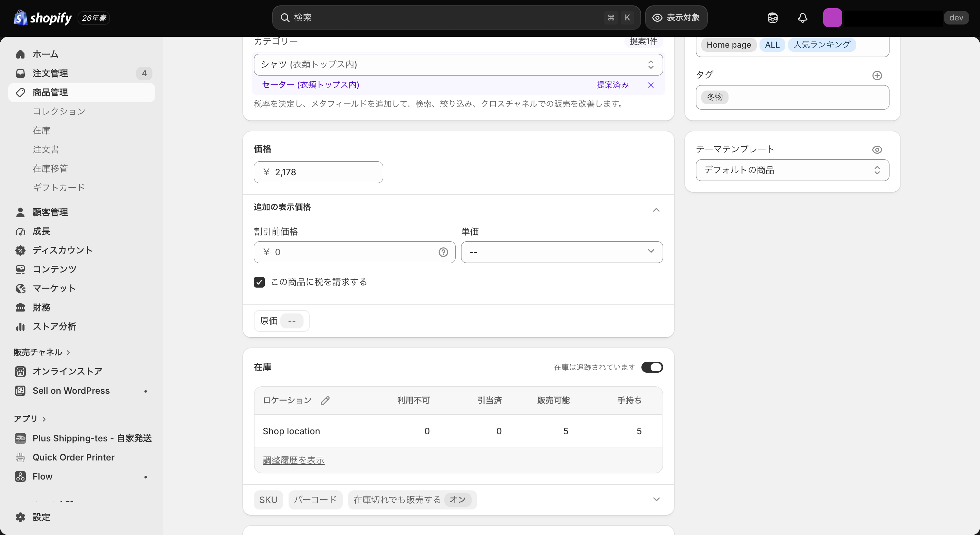The height and width of the screenshot is (535, 980).
Task: Click the ストア分析 bar chart icon
Action: click(x=20, y=326)
